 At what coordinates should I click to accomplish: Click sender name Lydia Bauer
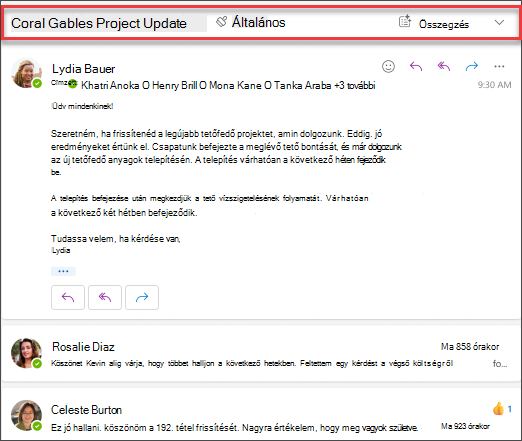[83, 69]
